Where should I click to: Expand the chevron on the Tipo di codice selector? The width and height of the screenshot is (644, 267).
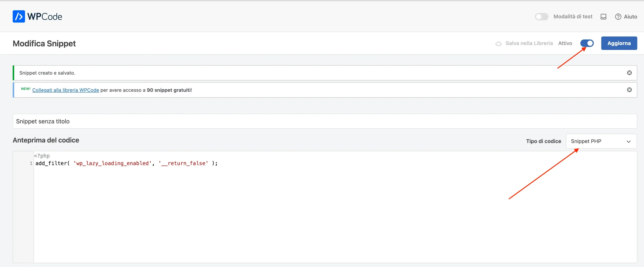tap(629, 141)
